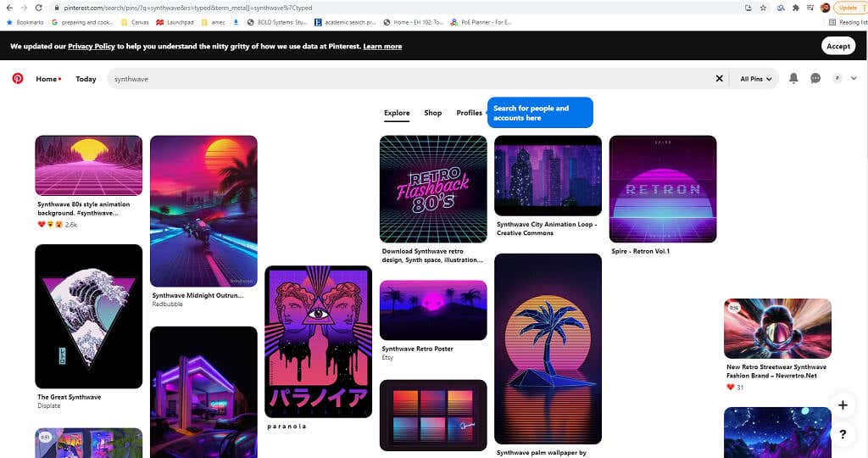This screenshot has width=868, height=458.
Task: Open the messages chat bubble icon
Action: [815, 78]
